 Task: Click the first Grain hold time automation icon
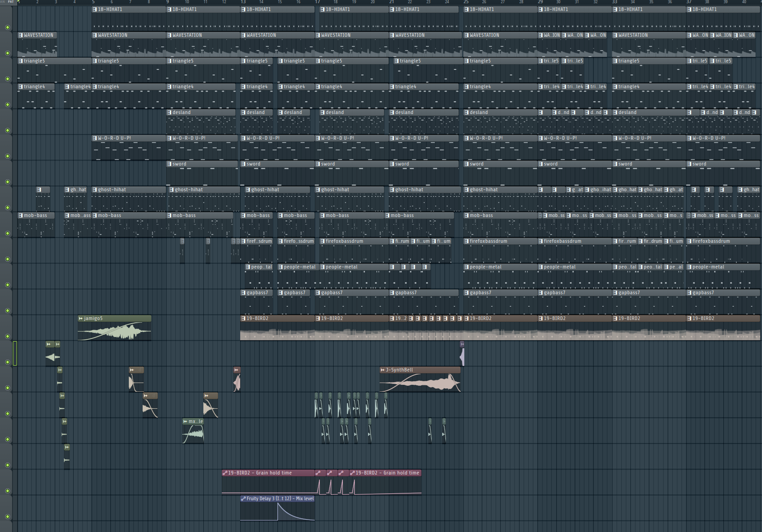pyautogui.click(x=225, y=473)
